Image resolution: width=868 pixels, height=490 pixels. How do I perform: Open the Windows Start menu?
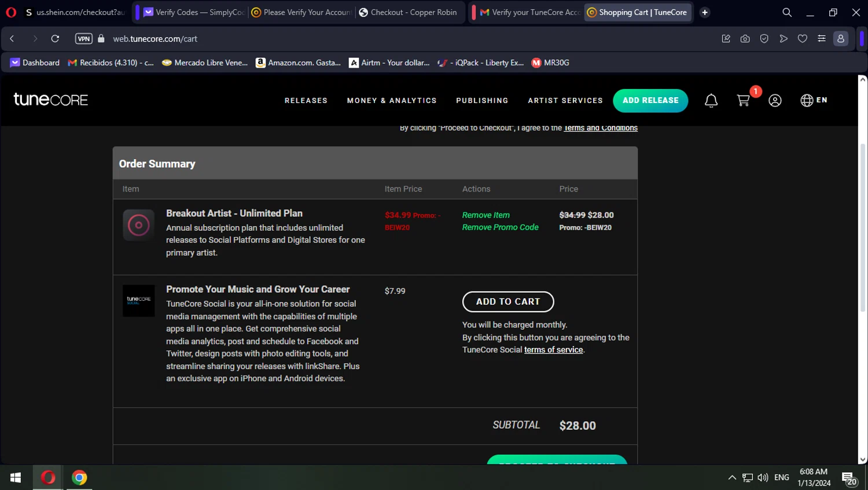point(16,478)
